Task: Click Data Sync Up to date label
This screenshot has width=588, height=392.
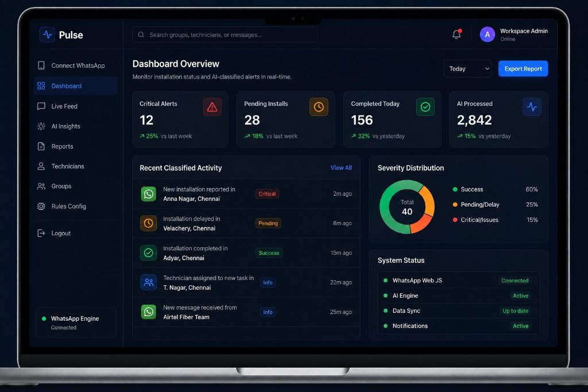Action: click(x=515, y=311)
